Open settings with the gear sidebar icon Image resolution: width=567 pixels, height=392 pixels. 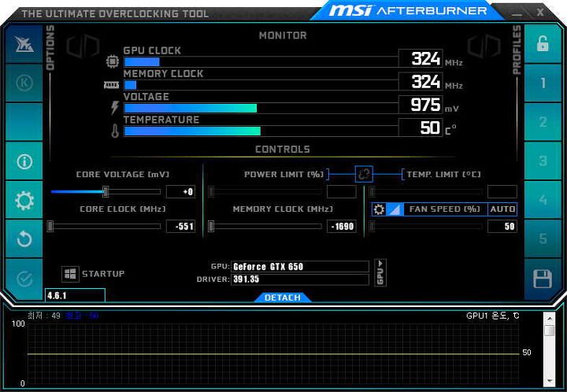coord(24,200)
